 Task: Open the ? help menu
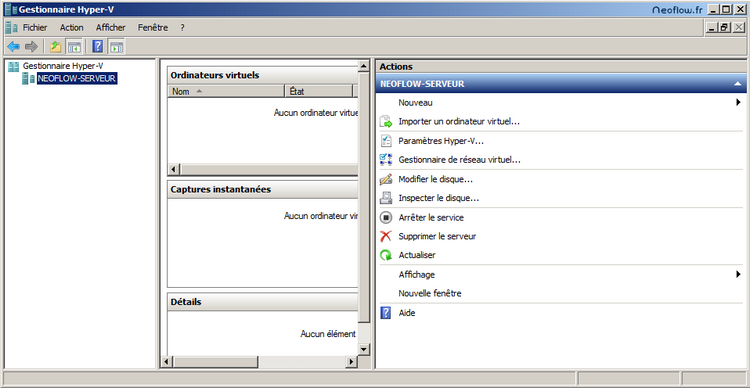[182, 28]
